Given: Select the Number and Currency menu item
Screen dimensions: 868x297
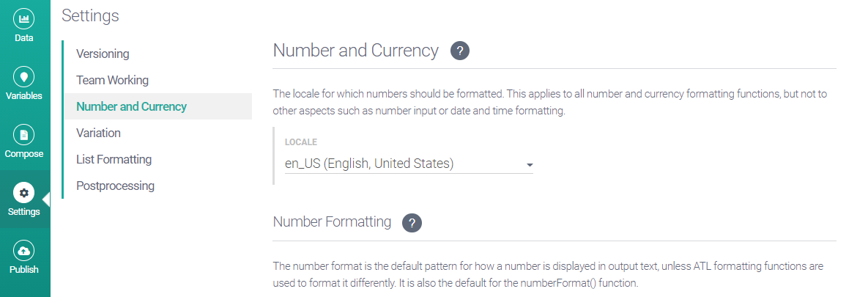Looking at the screenshot, I should tap(131, 106).
